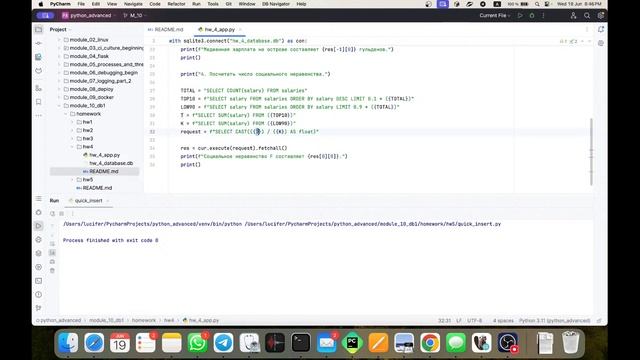Click the 4 spaces indent status entry

point(503,320)
